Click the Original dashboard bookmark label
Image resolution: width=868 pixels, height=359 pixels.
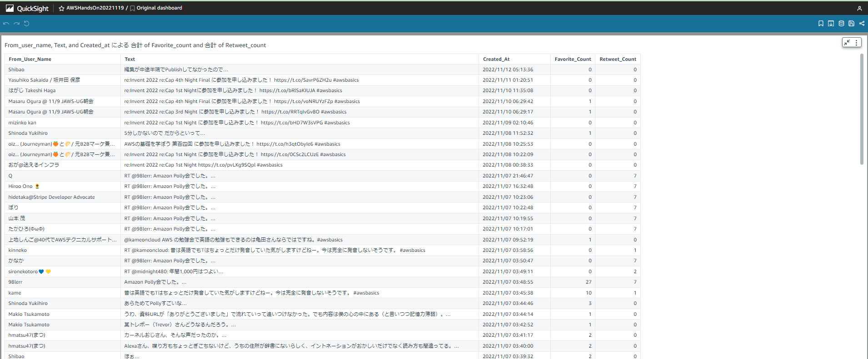pyautogui.click(x=160, y=8)
